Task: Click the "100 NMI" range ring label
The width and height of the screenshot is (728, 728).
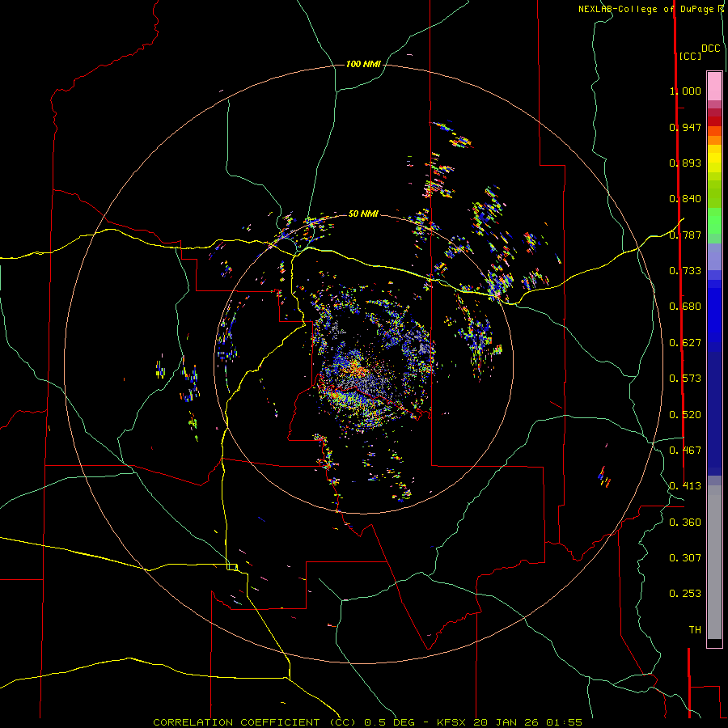Action: point(363,64)
